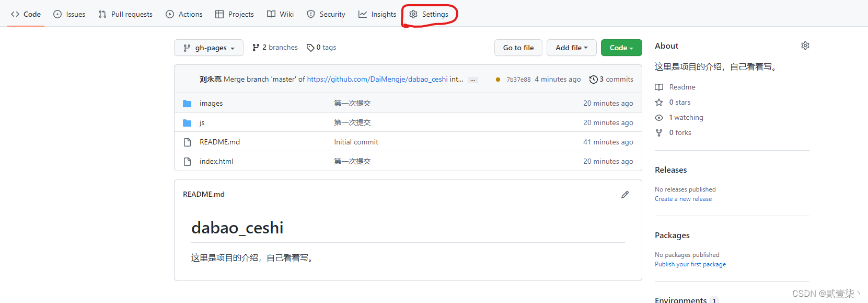Image resolution: width=868 pixels, height=303 pixels.
Task: Open the index.html file
Action: click(216, 161)
